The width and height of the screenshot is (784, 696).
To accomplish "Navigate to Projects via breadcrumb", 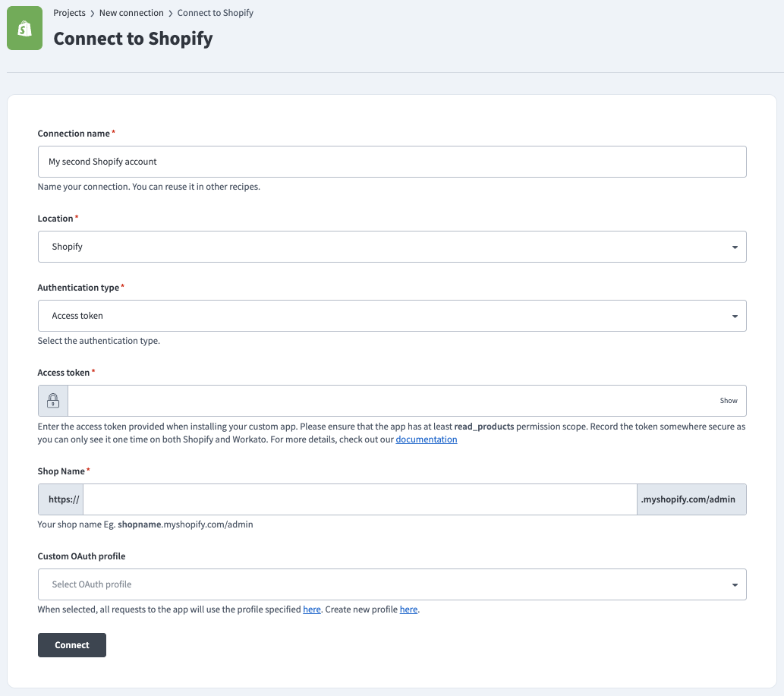I will (69, 12).
